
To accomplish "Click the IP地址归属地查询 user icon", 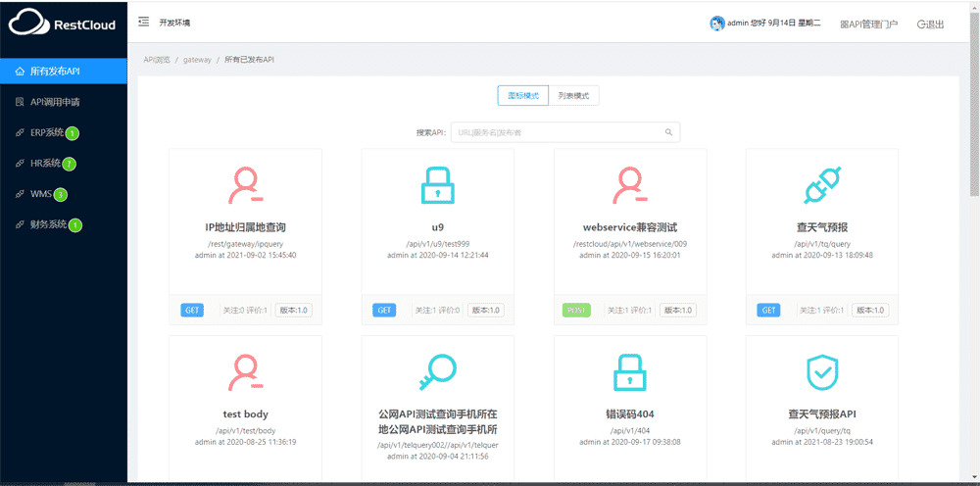I will 245,186.
